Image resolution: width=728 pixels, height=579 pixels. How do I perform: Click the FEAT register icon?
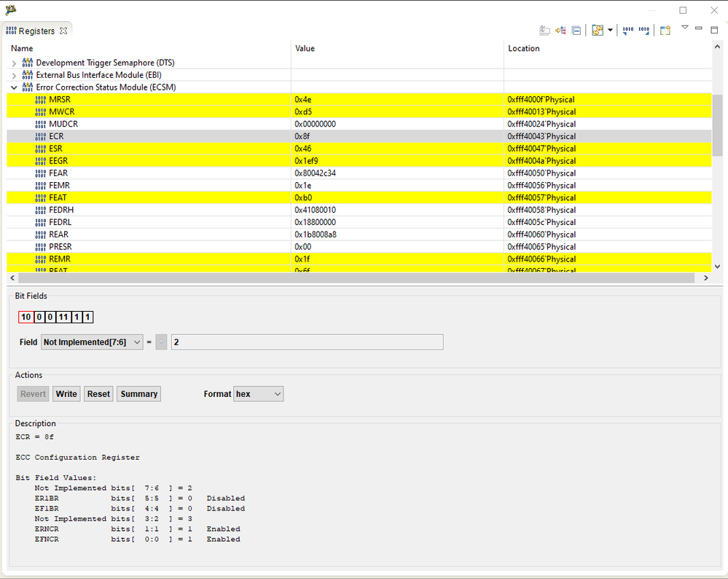(40, 197)
